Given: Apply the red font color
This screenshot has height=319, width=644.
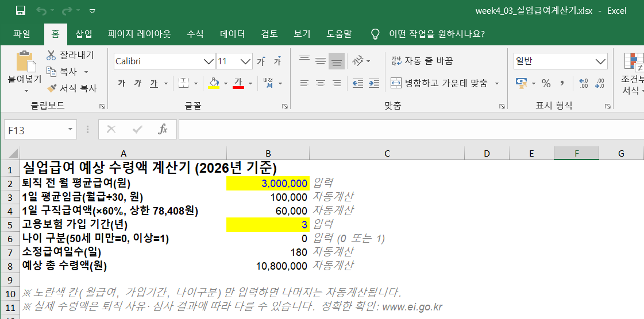Looking at the screenshot, I should coord(238,83).
